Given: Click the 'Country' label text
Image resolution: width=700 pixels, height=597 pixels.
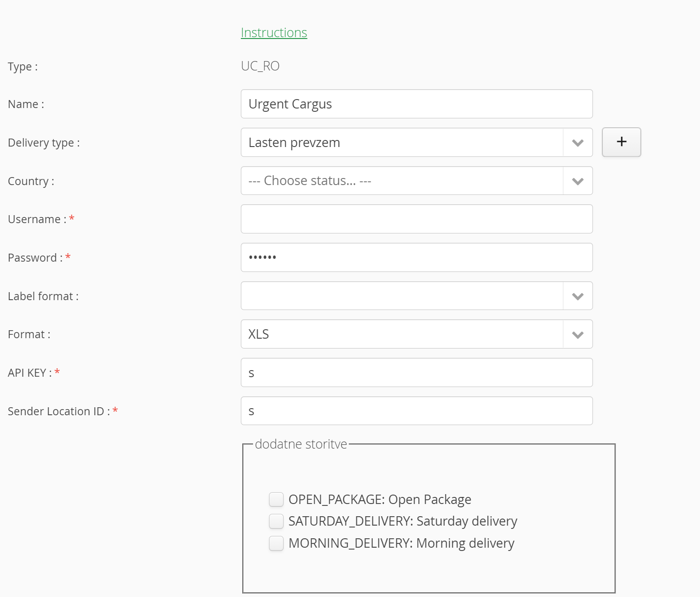Looking at the screenshot, I should [31, 181].
